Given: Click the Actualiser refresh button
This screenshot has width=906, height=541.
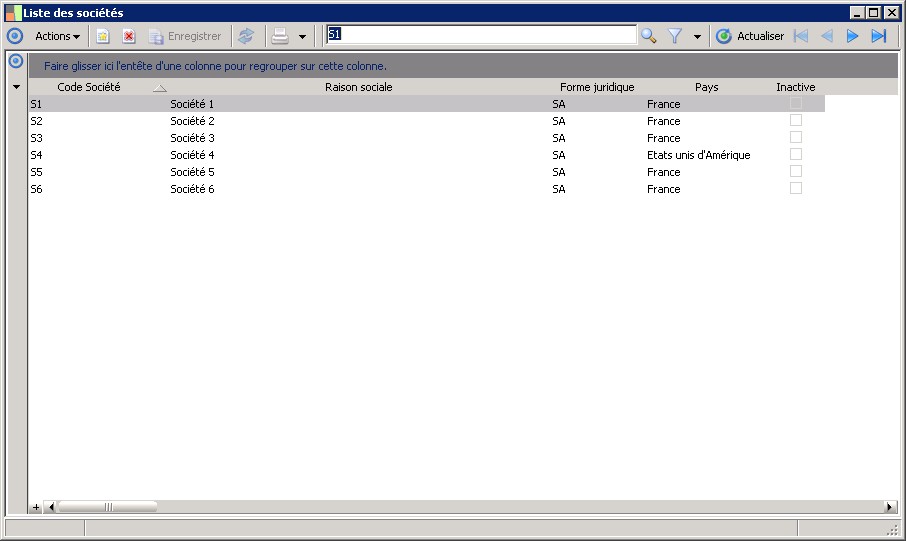Looking at the screenshot, I should 749,36.
